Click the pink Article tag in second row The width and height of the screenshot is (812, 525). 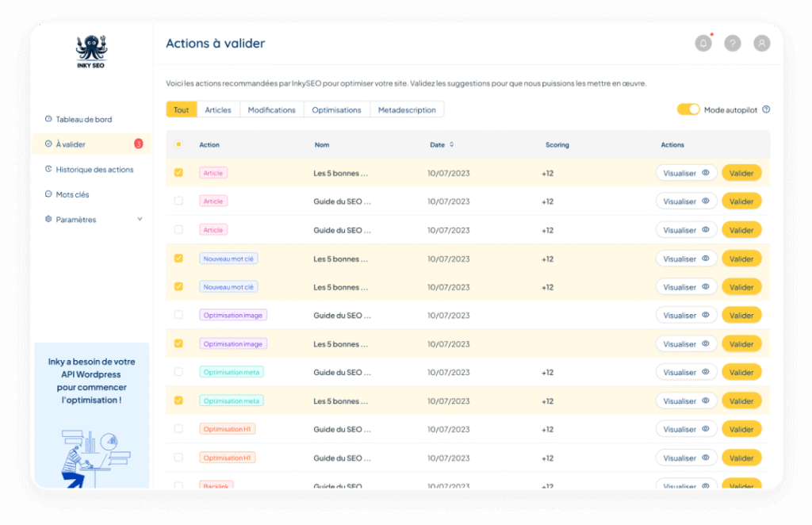[x=213, y=201]
